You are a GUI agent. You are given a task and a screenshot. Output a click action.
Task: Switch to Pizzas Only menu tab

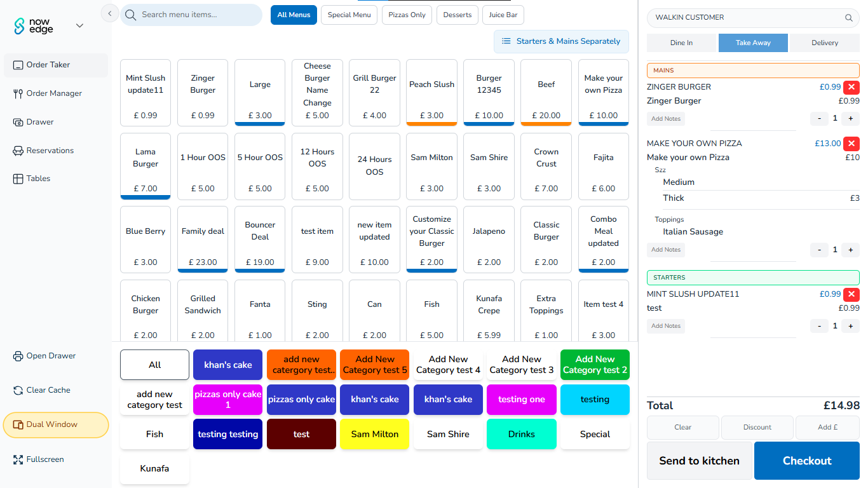pos(407,15)
